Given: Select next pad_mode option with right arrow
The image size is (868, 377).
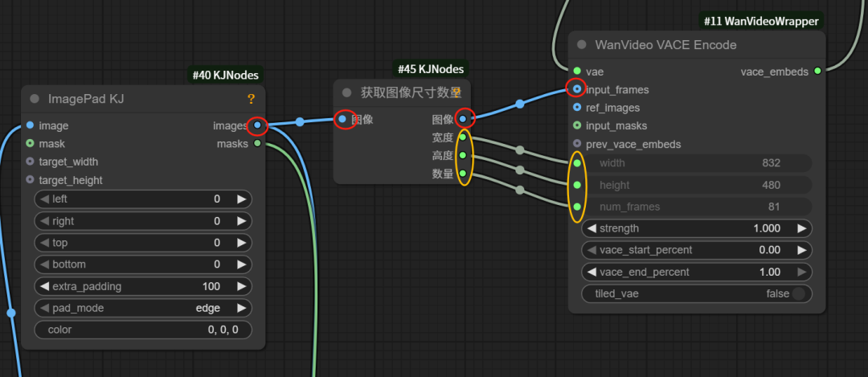Looking at the screenshot, I should (x=241, y=308).
